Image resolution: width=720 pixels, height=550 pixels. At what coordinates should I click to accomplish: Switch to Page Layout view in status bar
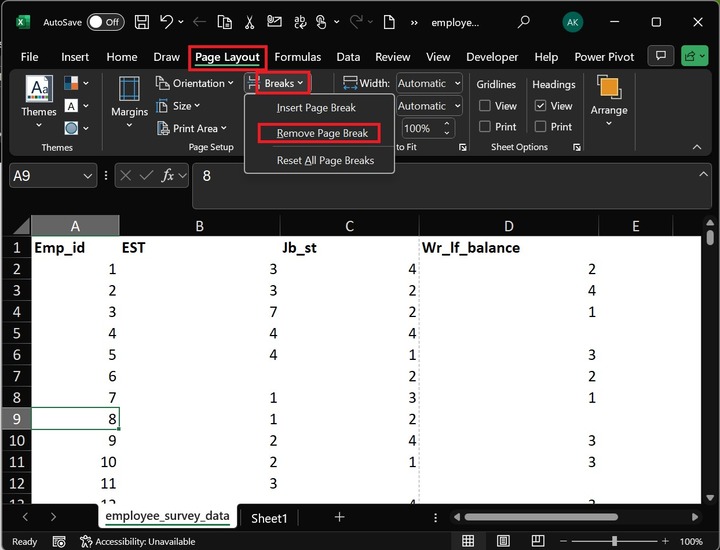[505, 541]
